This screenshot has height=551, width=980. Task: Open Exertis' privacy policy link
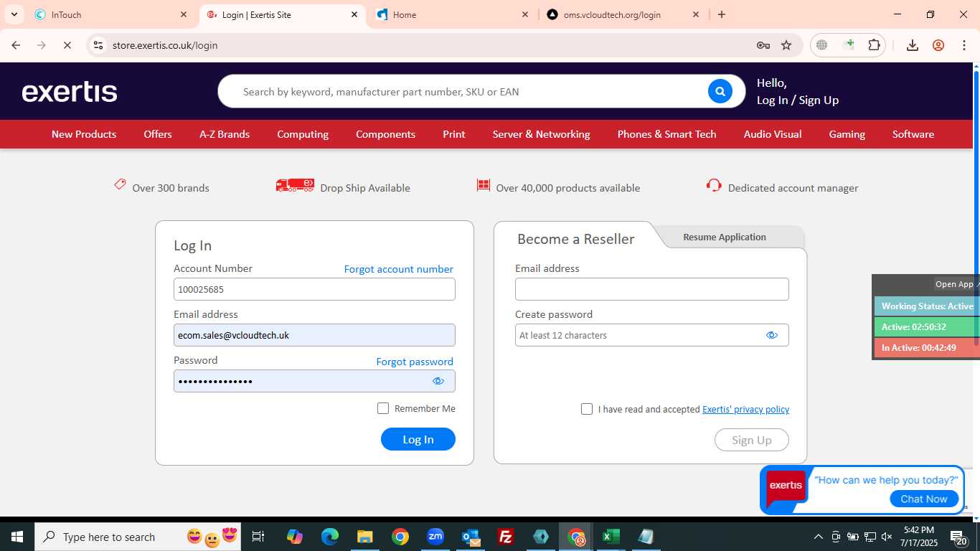coord(745,409)
